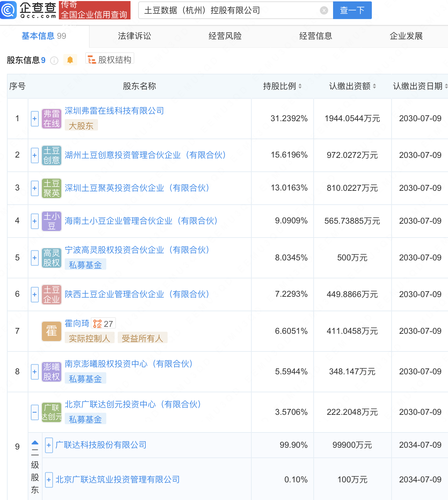Clear the search box with the X icon
Image resolution: width=448 pixels, height=500 pixels.
324,10
